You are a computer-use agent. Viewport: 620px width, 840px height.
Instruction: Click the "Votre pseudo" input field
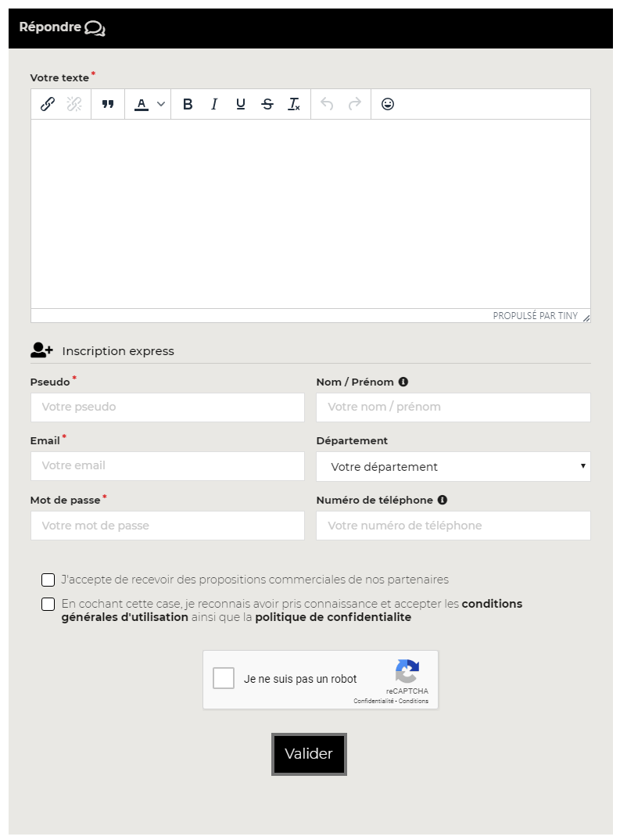pyautogui.click(x=167, y=407)
